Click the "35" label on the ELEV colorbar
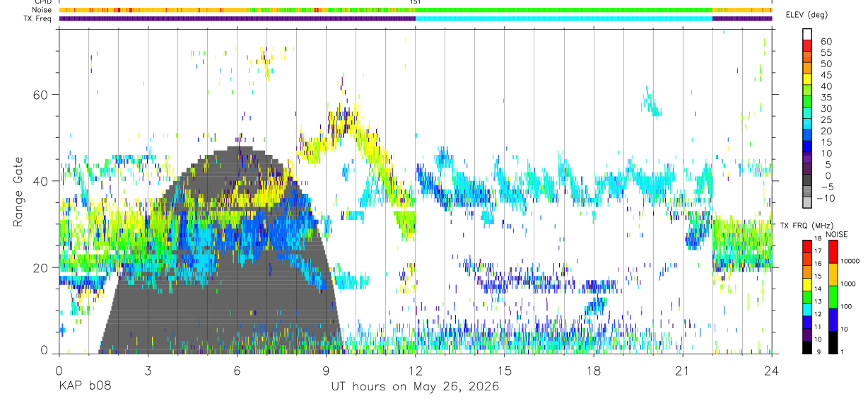This screenshot has height=401, width=868. (x=826, y=98)
